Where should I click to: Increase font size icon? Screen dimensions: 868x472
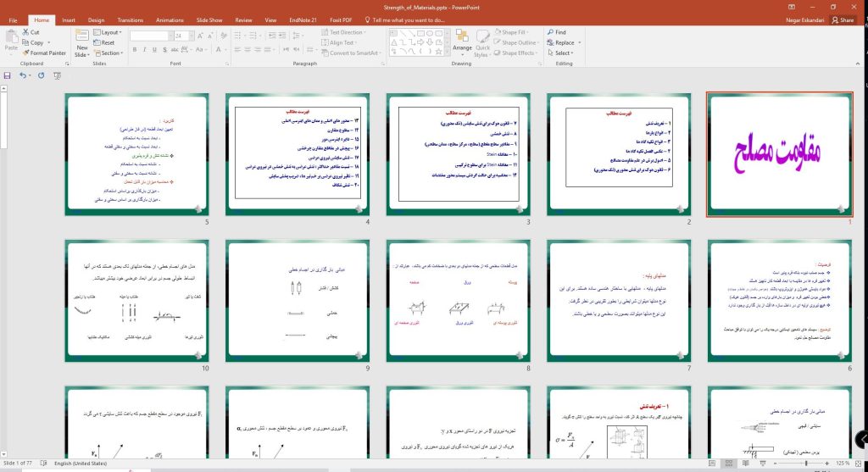(x=200, y=36)
